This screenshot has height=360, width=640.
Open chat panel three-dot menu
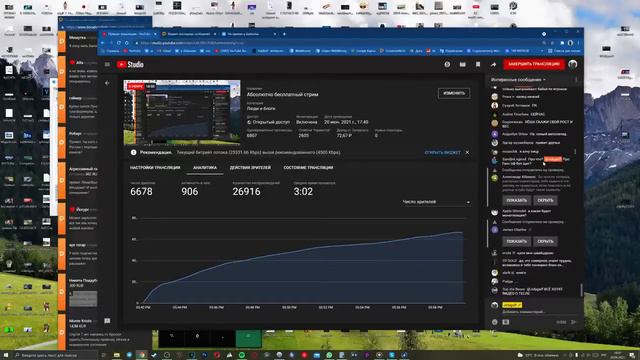576,80
